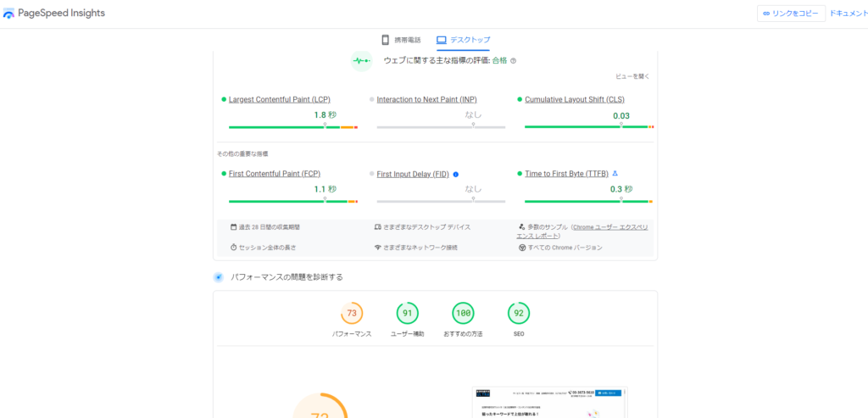Switch to the デスクトップ tab

[x=464, y=40]
